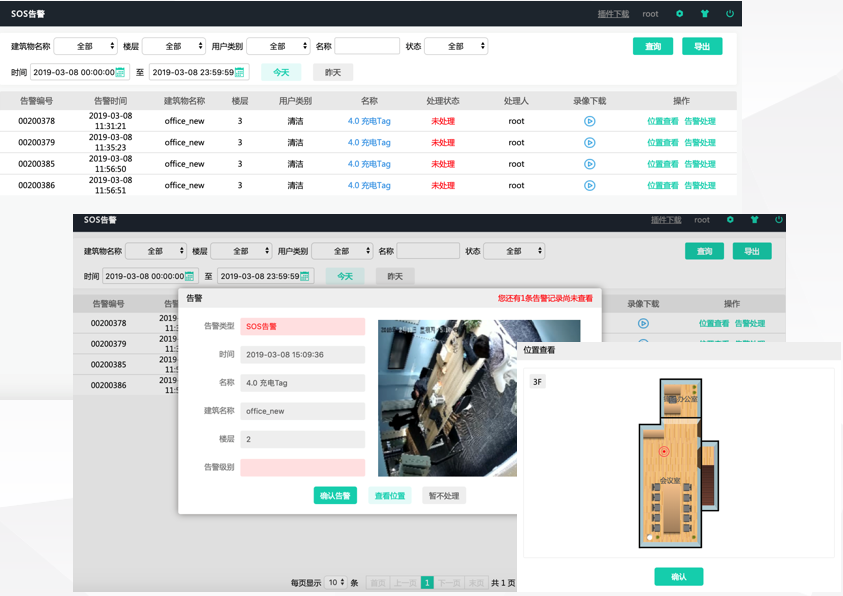Click 告警处理 for alarm 00200378 in top window
The image size is (843, 596).
[699, 121]
